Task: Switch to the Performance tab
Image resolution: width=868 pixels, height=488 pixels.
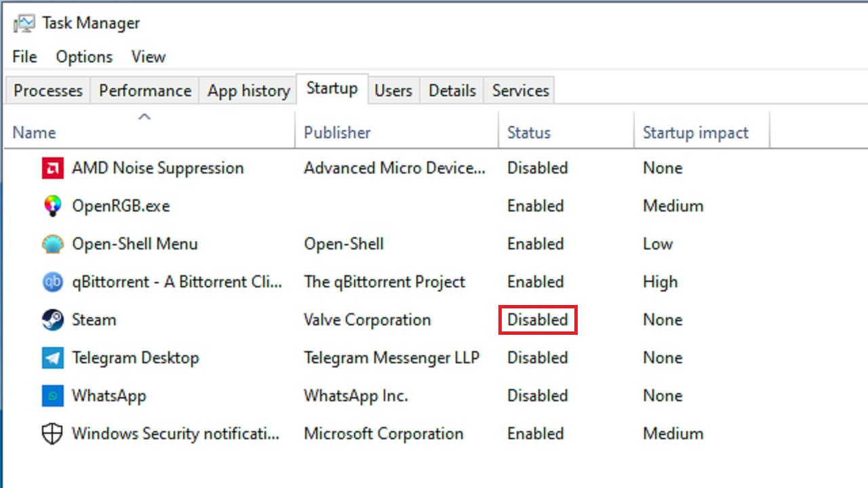Action: click(145, 91)
